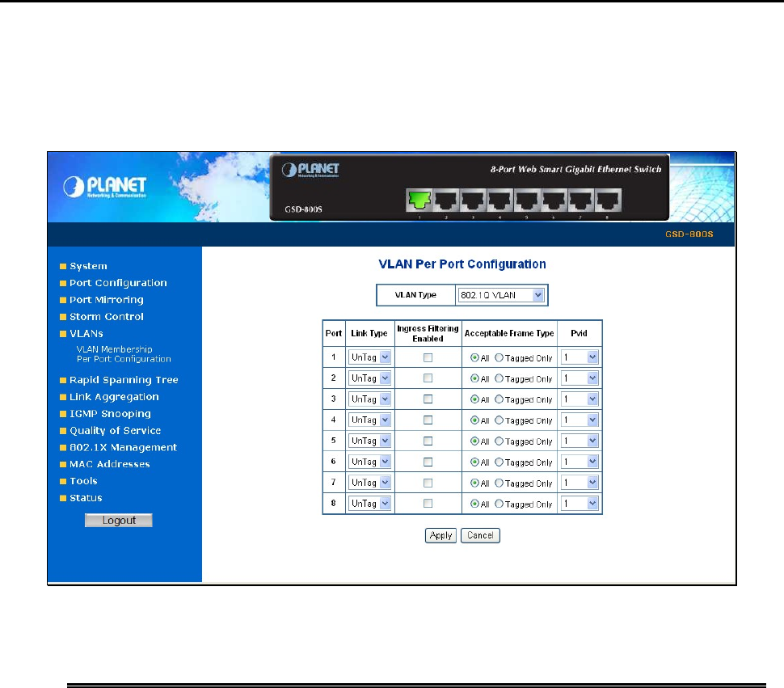Open VLAN Membership submenu link

click(x=115, y=349)
